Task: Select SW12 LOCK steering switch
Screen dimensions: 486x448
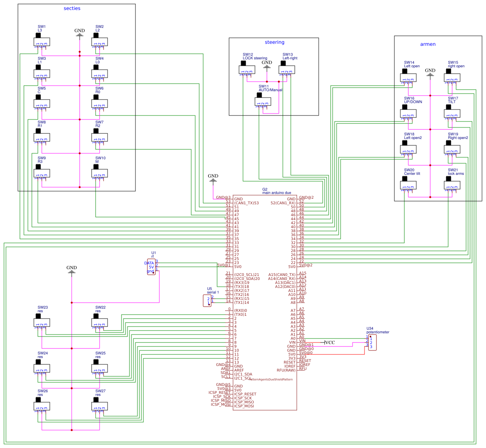Action: click(247, 69)
